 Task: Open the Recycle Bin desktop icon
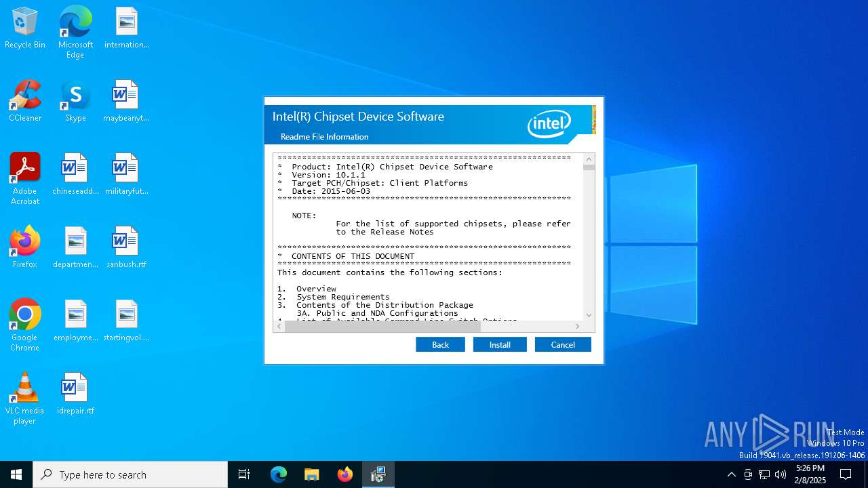click(25, 28)
